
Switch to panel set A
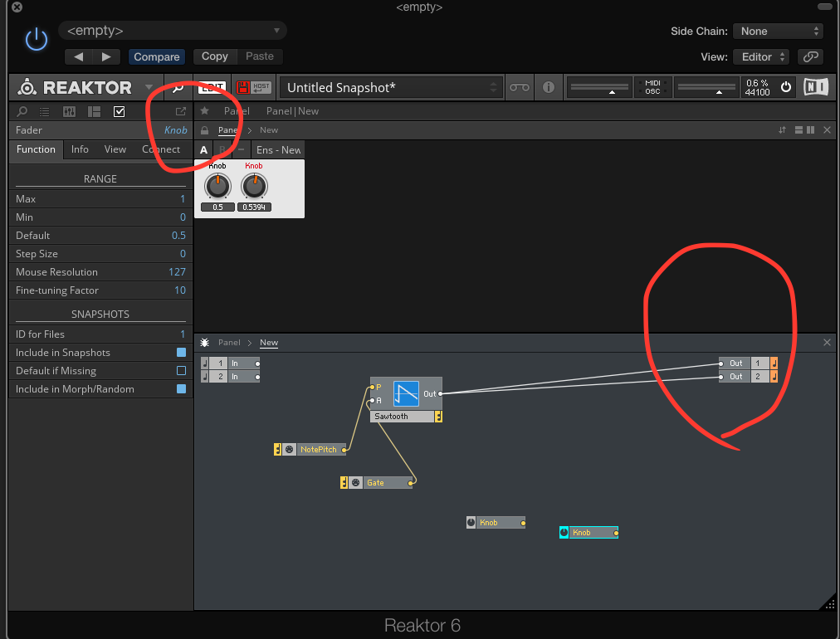coord(203,150)
